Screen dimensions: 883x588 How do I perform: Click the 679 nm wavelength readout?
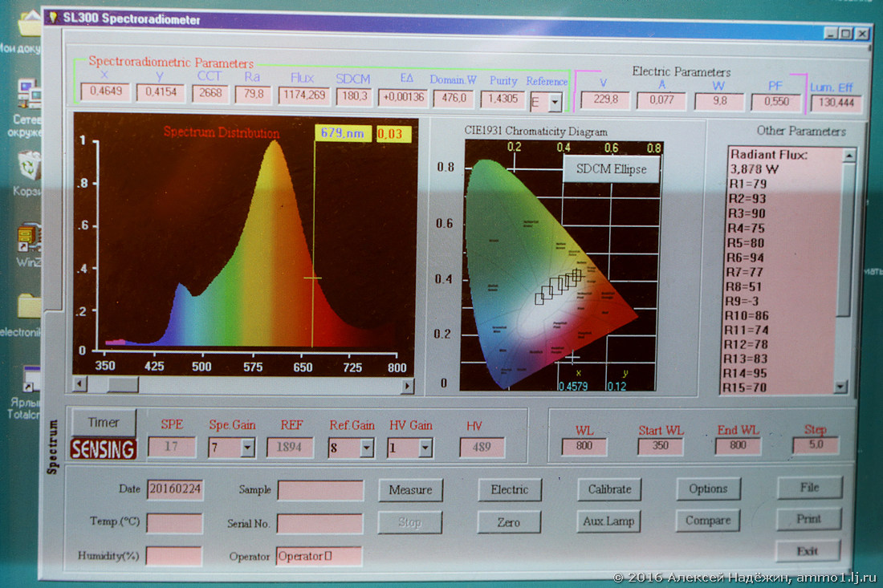coord(343,133)
